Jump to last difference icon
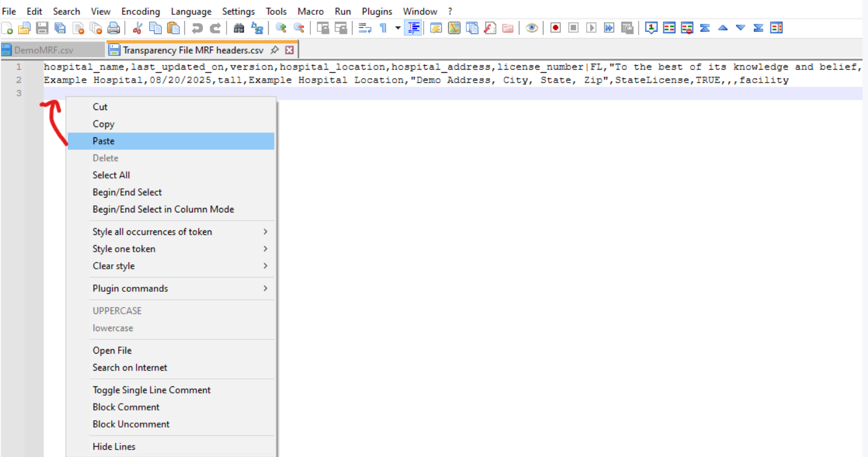868x457 pixels. point(759,28)
